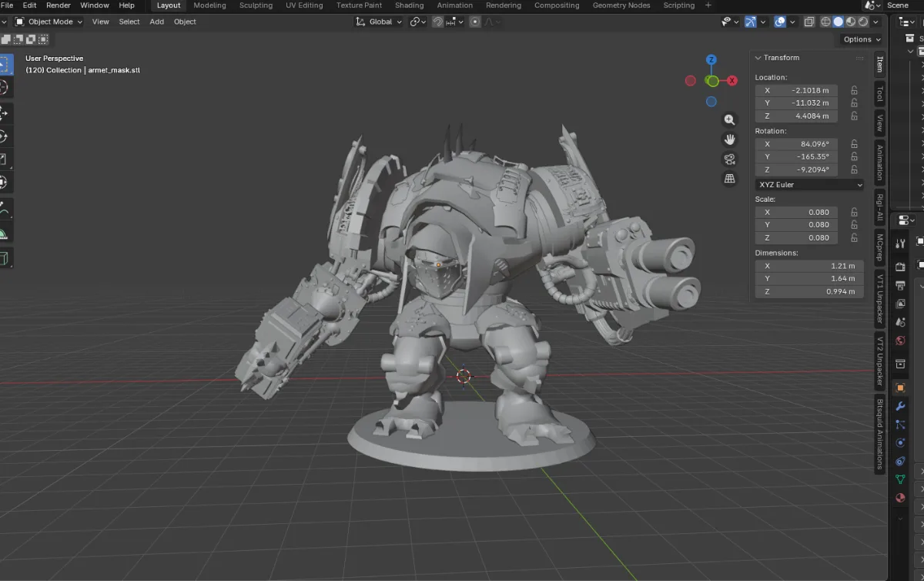Open the Render menu

59,5
